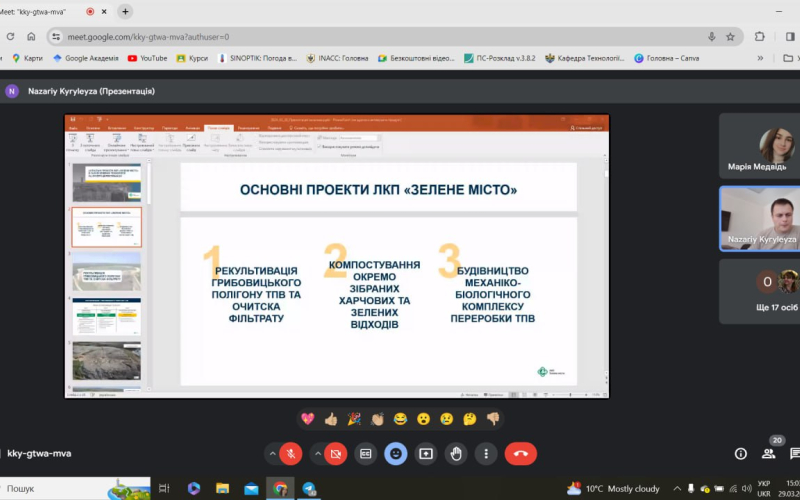Screen dimensions: 800x500
Task: Open a new Chrome tab
Action: point(125,11)
